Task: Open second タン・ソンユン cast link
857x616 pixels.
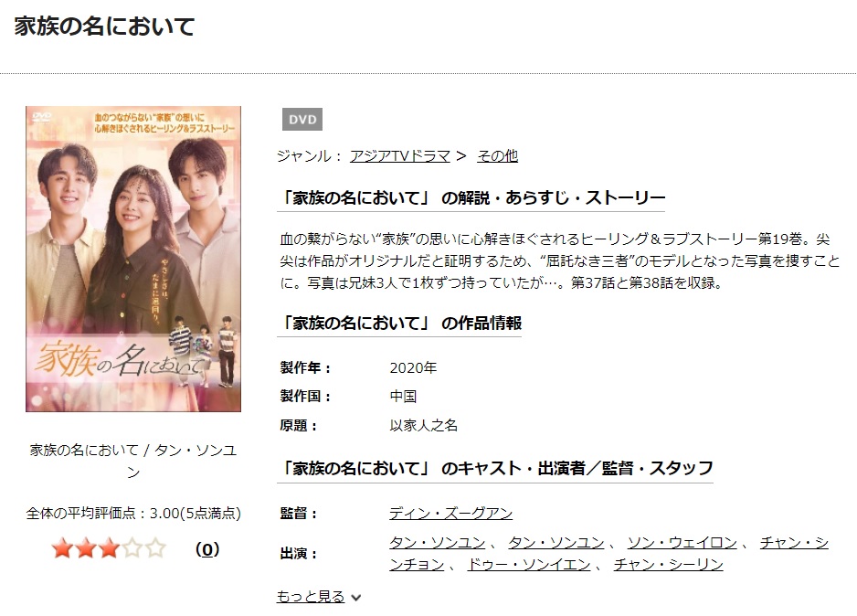Action: pyautogui.click(x=556, y=543)
